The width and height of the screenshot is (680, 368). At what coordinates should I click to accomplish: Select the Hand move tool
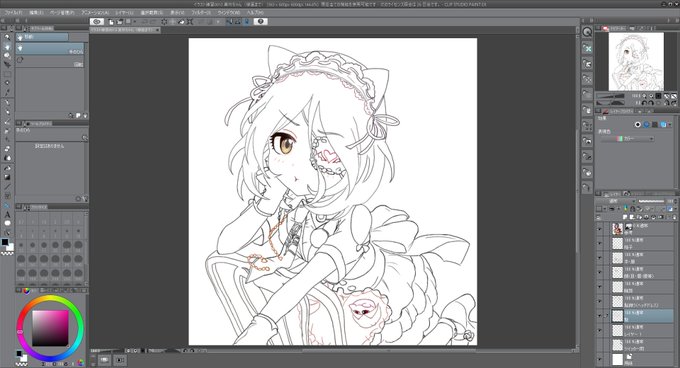[7, 47]
